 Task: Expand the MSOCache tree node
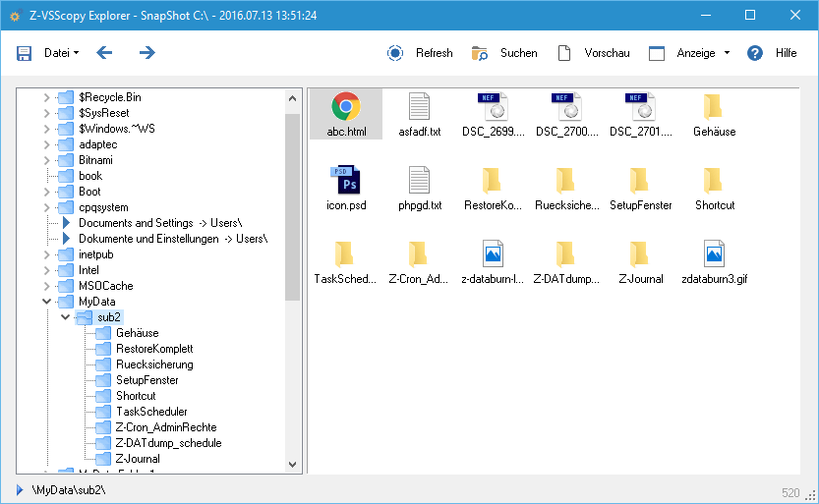pyautogui.click(x=46, y=286)
